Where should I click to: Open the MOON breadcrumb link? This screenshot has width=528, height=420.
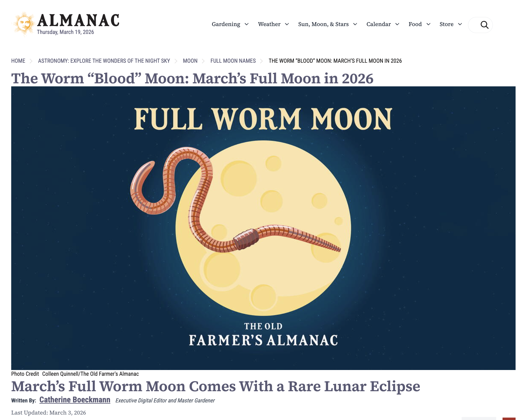click(190, 61)
